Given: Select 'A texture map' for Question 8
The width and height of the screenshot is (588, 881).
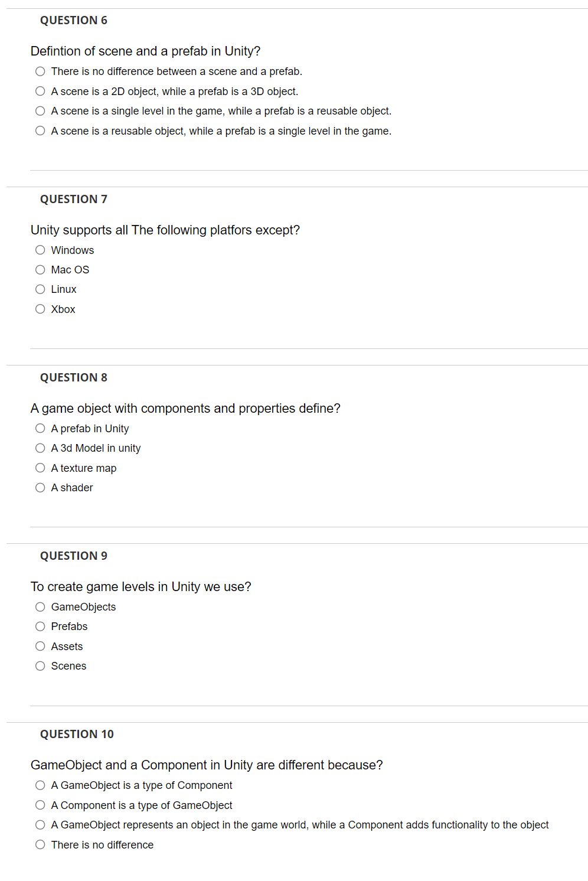Looking at the screenshot, I should (x=40, y=468).
